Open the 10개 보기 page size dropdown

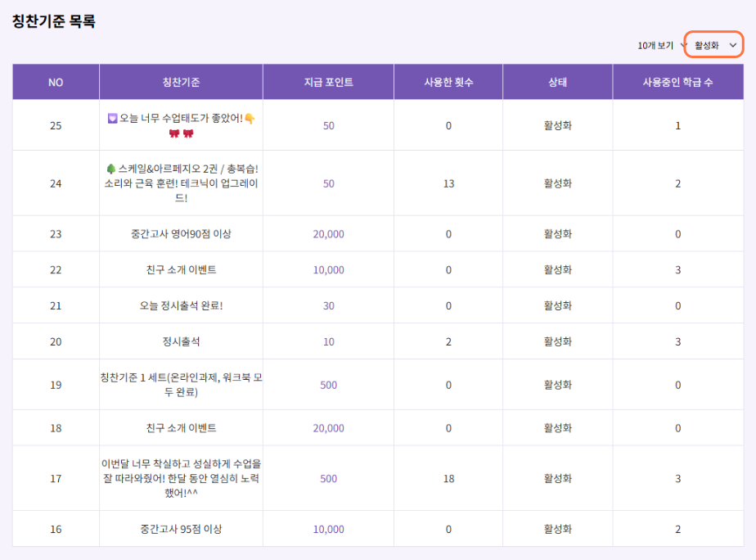661,45
